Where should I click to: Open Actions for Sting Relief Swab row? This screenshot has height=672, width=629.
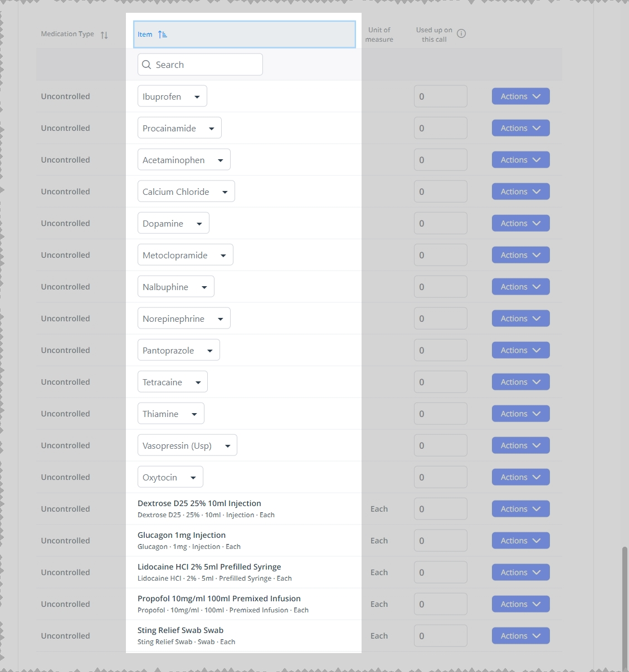pyautogui.click(x=520, y=636)
